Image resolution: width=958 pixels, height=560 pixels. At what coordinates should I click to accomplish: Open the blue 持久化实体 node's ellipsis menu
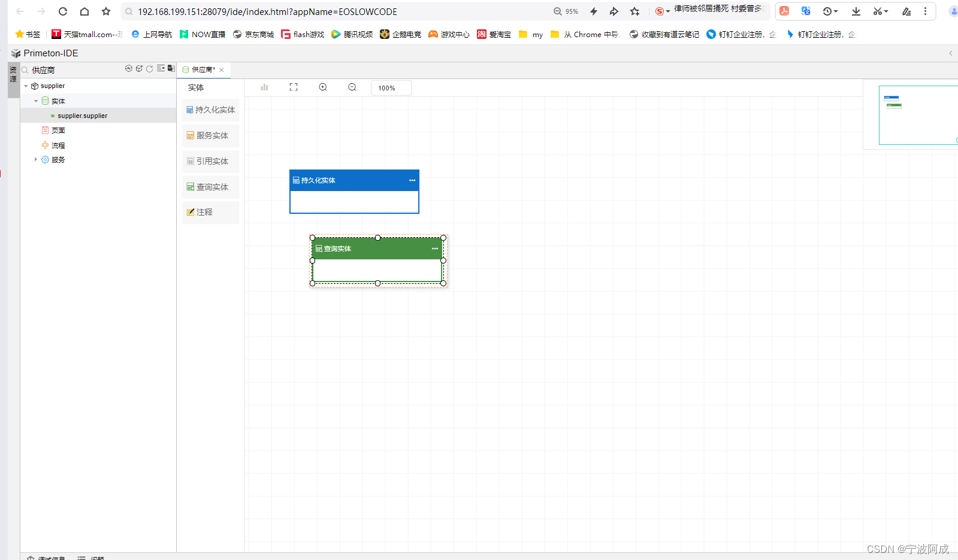coord(412,180)
